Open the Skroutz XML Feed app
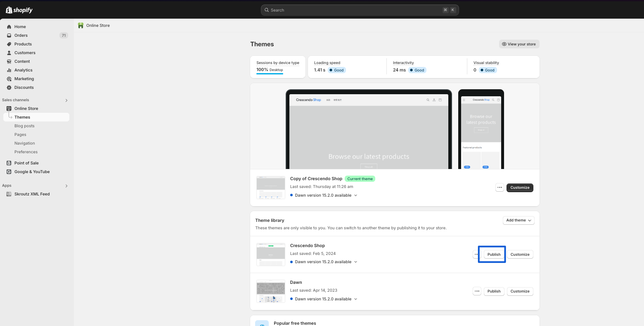Image resolution: width=644 pixels, height=326 pixels. (x=32, y=194)
